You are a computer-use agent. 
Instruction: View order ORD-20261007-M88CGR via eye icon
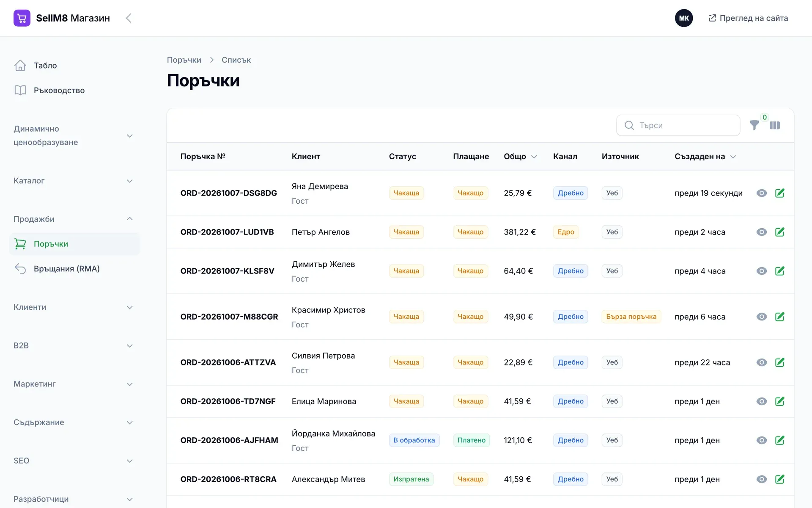tap(762, 317)
